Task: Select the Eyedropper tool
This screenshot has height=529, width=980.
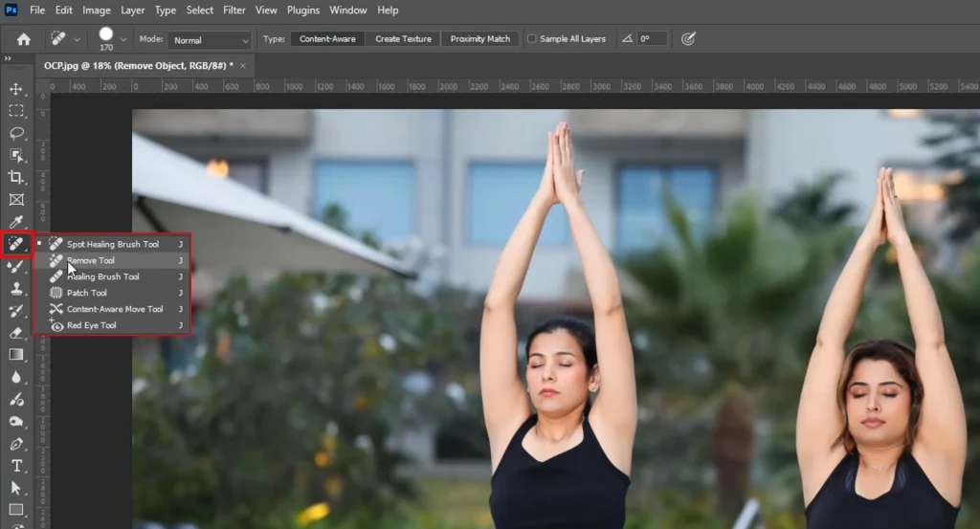Action: pos(16,222)
